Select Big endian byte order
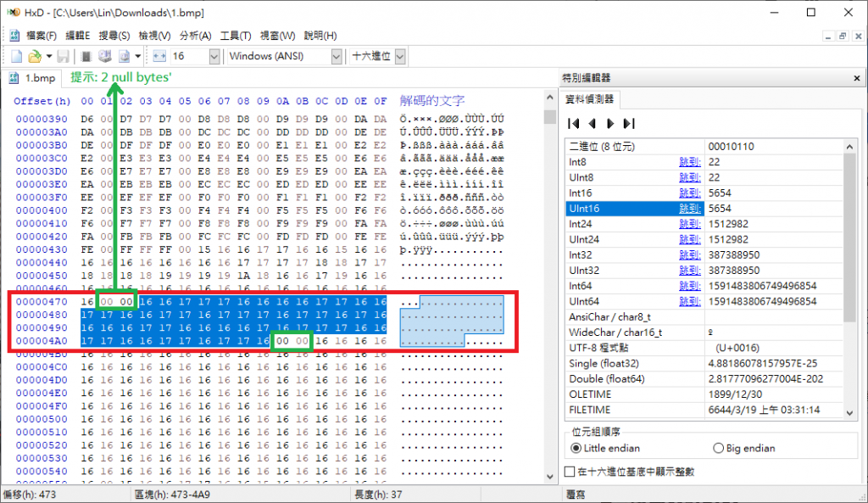 click(744, 448)
